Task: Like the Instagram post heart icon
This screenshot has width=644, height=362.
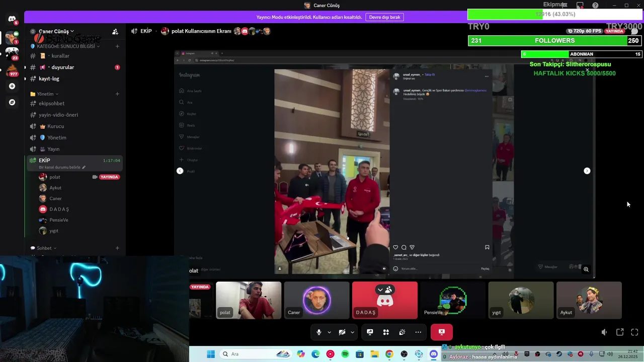Action: click(x=395, y=247)
